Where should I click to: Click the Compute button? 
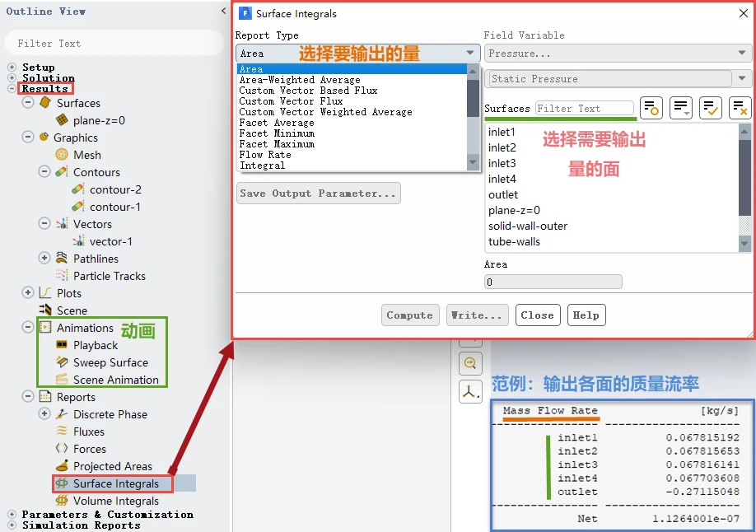(x=410, y=315)
